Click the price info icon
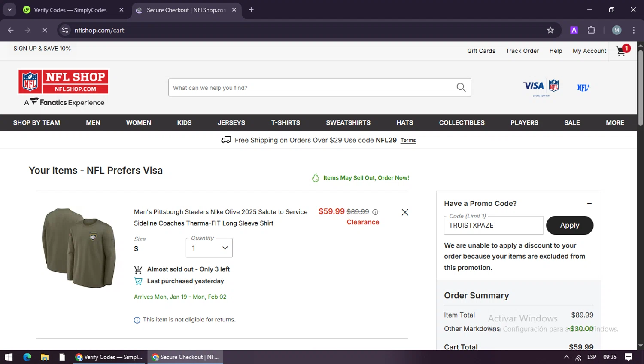The image size is (644, 364). point(375,212)
